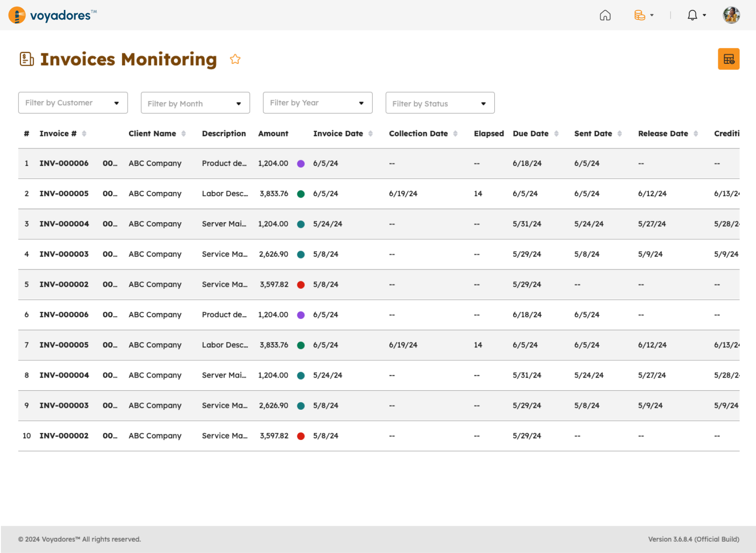This screenshot has height=553, width=756.
Task: Favorite this page with the star icon
Action: (x=235, y=59)
